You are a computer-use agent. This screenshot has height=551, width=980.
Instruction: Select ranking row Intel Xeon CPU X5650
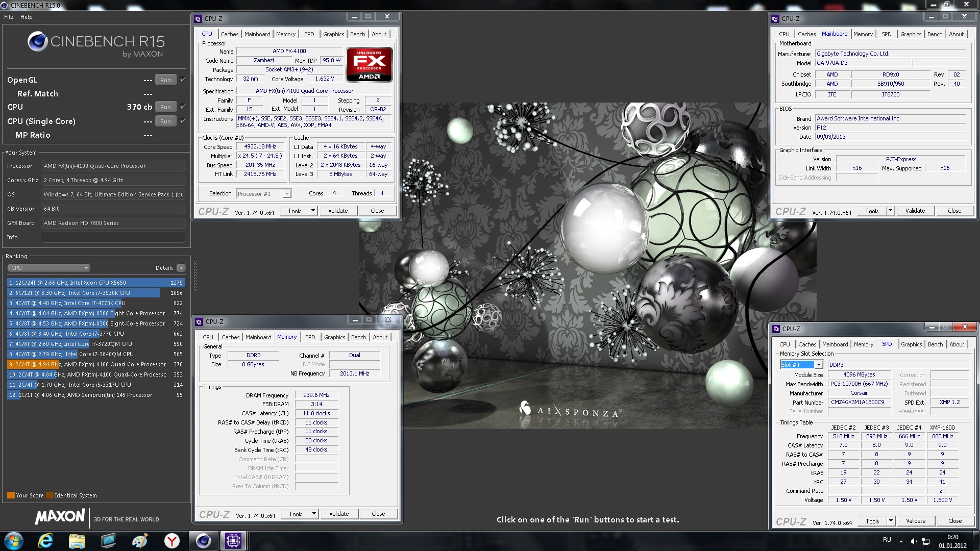tap(96, 283)
